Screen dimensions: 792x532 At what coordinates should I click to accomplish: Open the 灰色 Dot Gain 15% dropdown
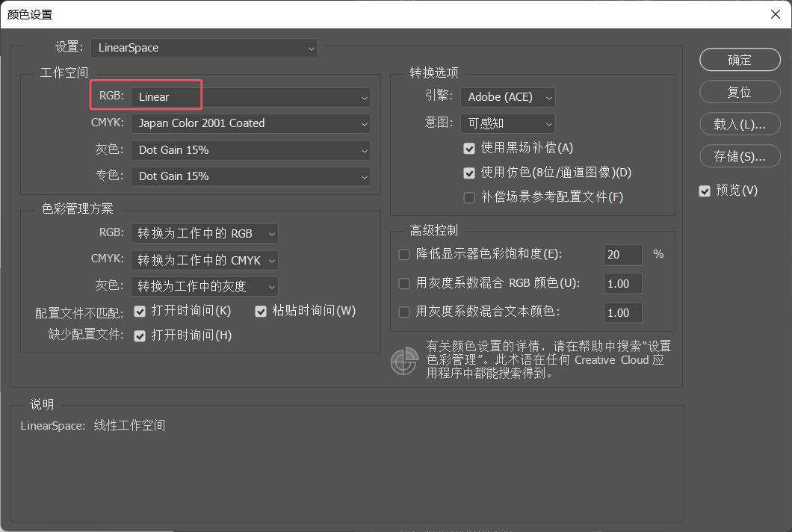click(x=250, y=150)
